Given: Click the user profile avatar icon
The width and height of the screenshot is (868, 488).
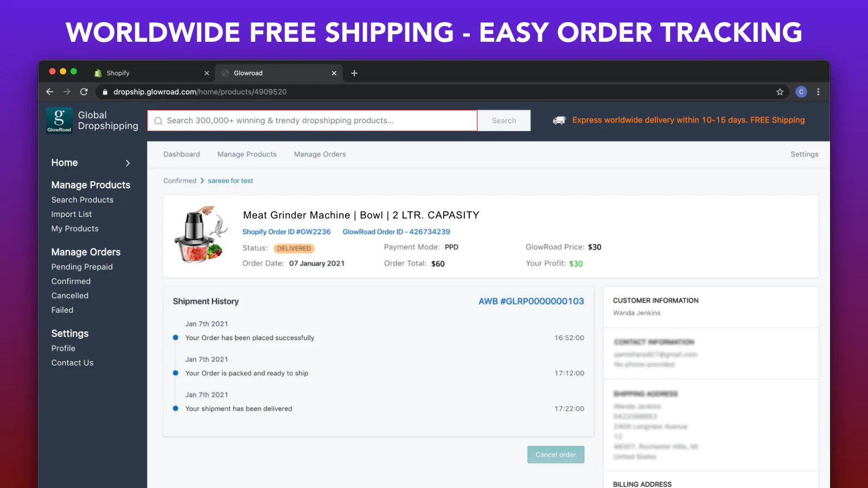Looking at the screenshot, I should click(x=801, y=92).
